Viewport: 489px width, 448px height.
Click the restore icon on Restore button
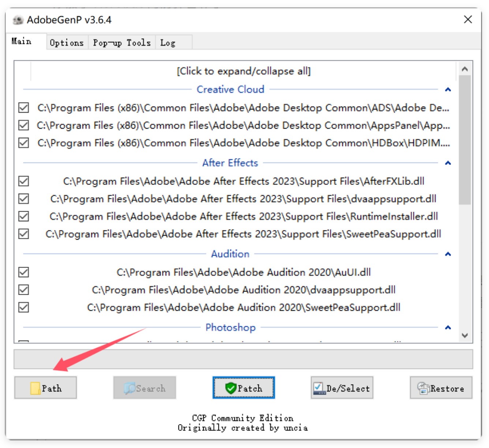tap(423, 388)
